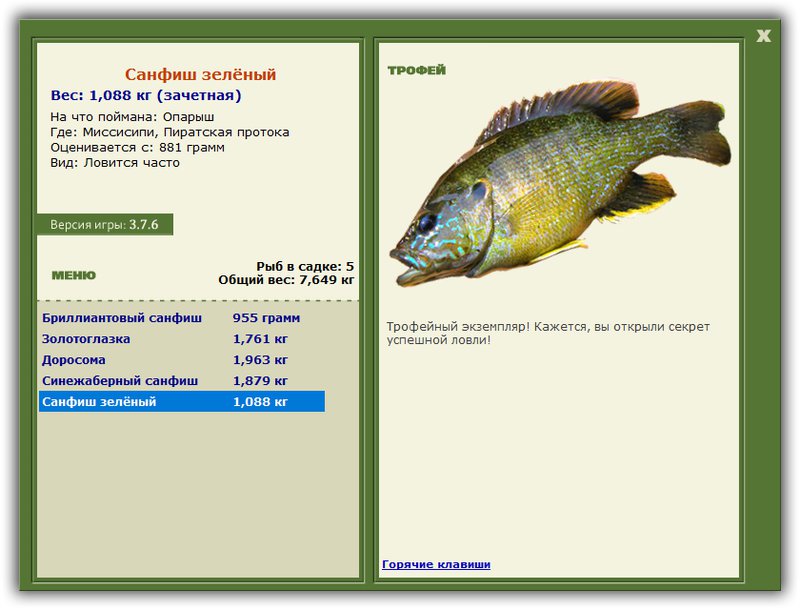Screen dimensions: 800x610
Task: Click the Трофейный экземпляр description text
Action: [548, 333]
